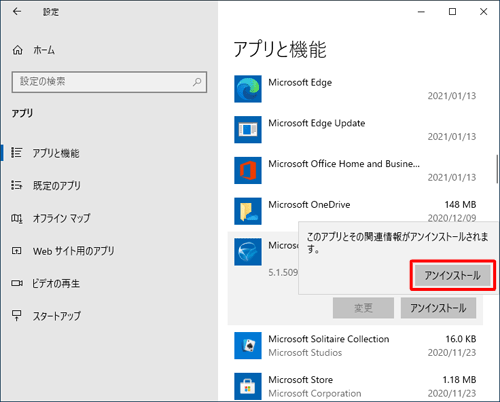Viewport: 500px width, 402px height.
Task: Click the 既定のアプリ sidebar icon
Action: [16, 185]
